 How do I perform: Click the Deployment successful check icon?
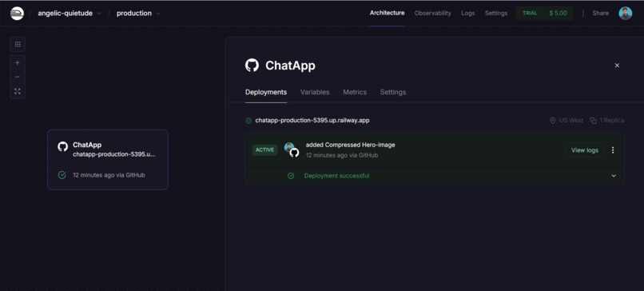point(291,176)
